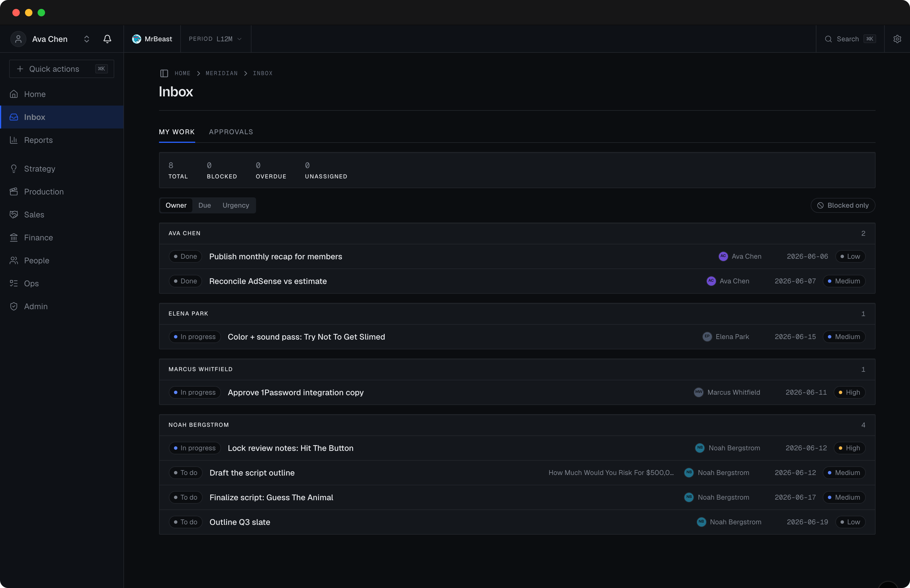Image resolution: width=910 pixels, height=588 pixels.
Task: Click Done status on Publish monthly recap
Action: point(185,257)
